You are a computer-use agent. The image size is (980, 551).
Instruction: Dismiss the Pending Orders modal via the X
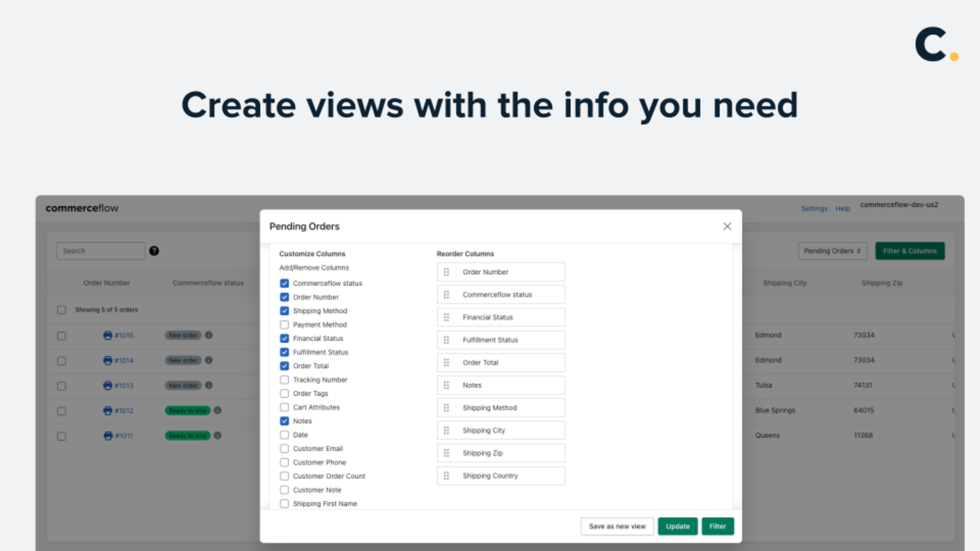coord(727,226)
